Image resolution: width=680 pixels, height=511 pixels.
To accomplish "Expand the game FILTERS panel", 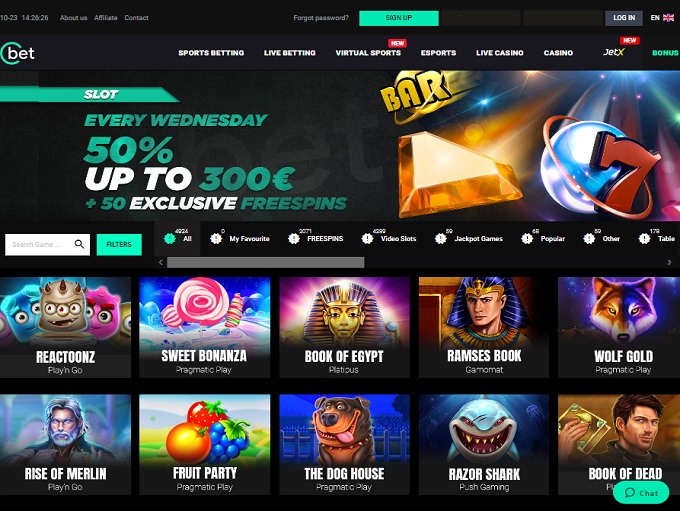I will [x=119, y=245].
